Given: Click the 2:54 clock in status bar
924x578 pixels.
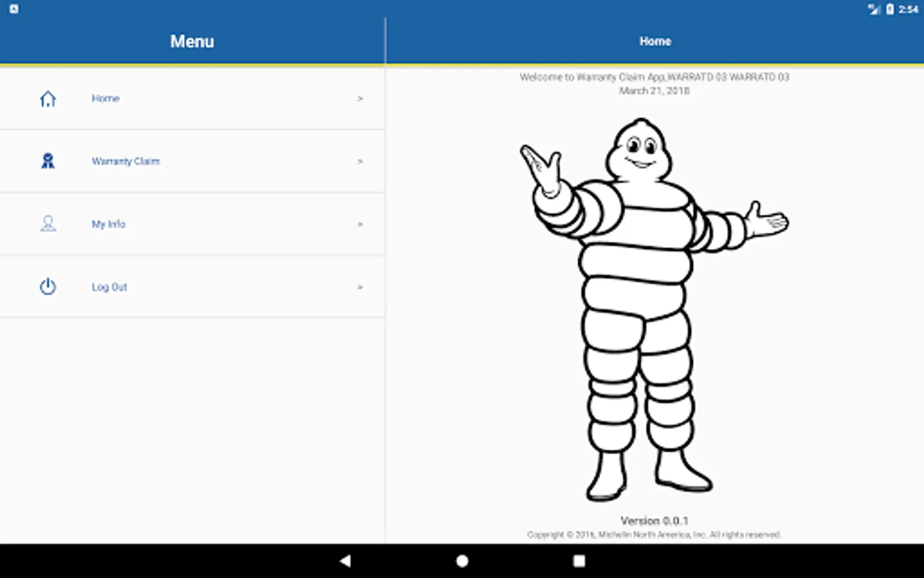Looking at the screenshot, I should point(909,9).
